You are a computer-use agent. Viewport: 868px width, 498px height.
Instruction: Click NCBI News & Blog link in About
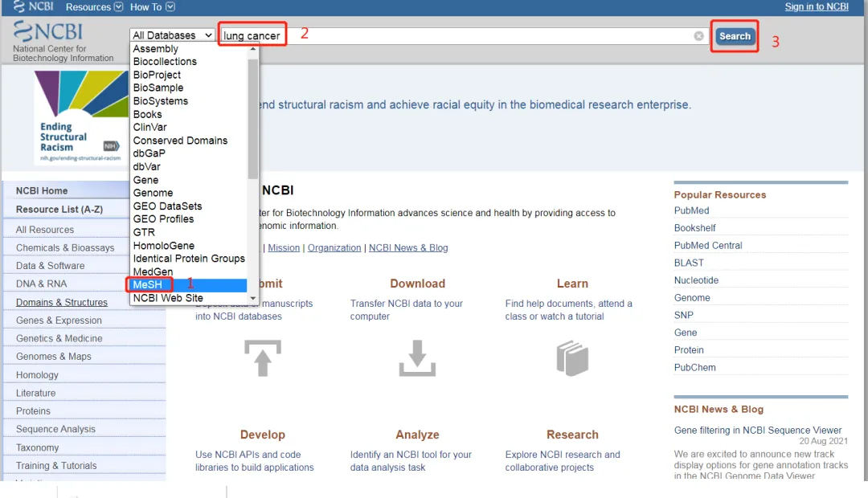point(408,248)
